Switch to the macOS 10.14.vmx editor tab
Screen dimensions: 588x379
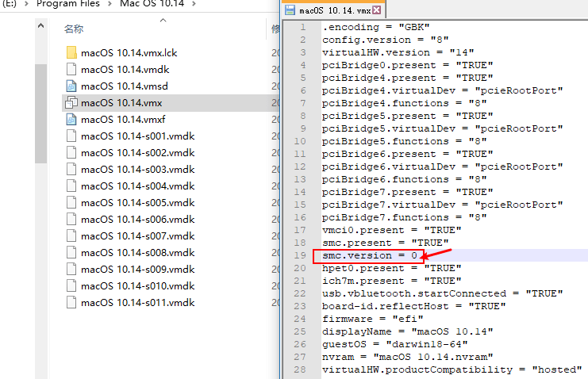pos(335,10)
